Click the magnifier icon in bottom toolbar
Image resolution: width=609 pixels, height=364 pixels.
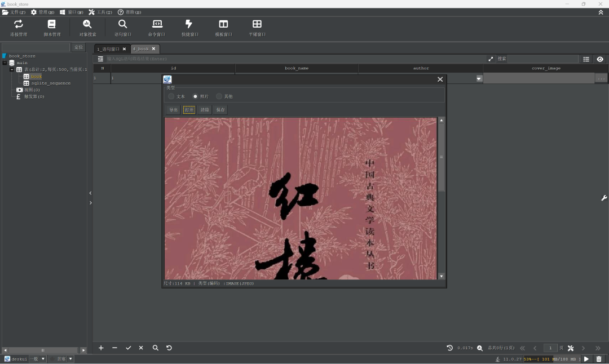point(156,348)
